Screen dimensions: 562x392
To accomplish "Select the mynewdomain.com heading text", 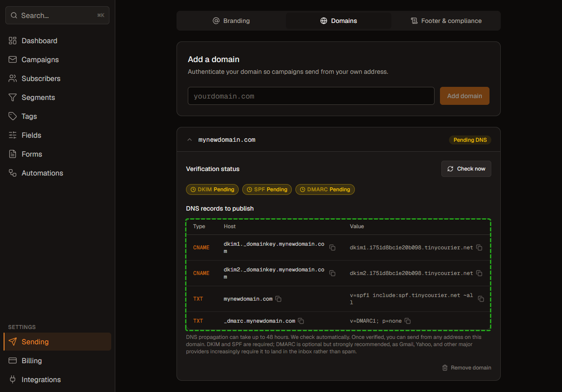I will tap(227, 140).
